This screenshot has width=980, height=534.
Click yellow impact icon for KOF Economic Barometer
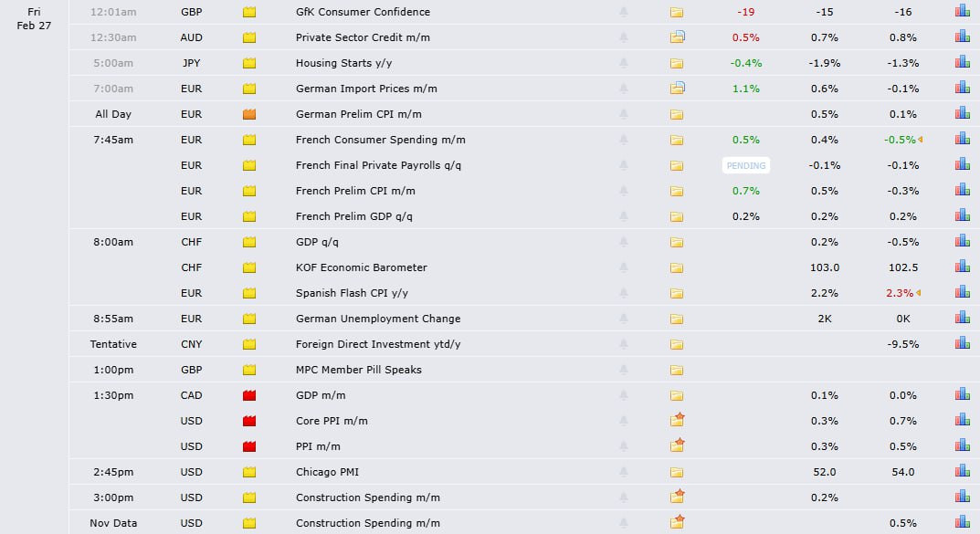point(249,267)
